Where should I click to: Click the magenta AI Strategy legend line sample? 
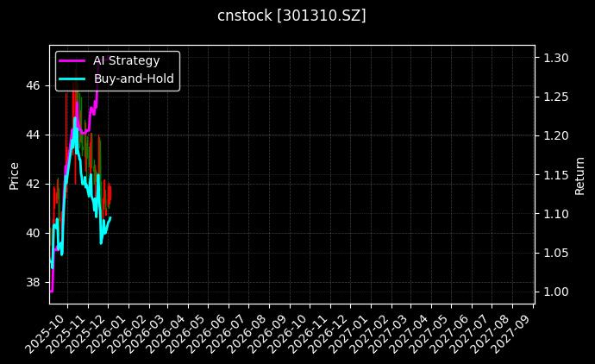(x=72, y=60)
